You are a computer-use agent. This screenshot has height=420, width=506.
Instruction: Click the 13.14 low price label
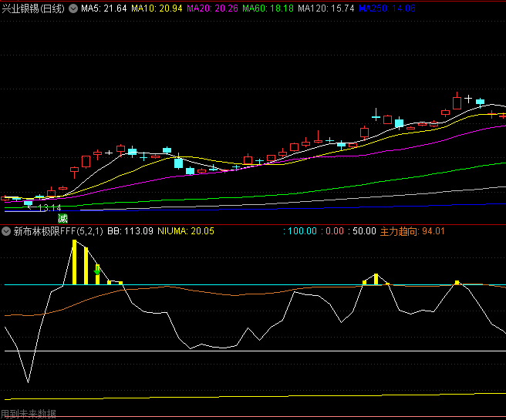coord(49,208)
